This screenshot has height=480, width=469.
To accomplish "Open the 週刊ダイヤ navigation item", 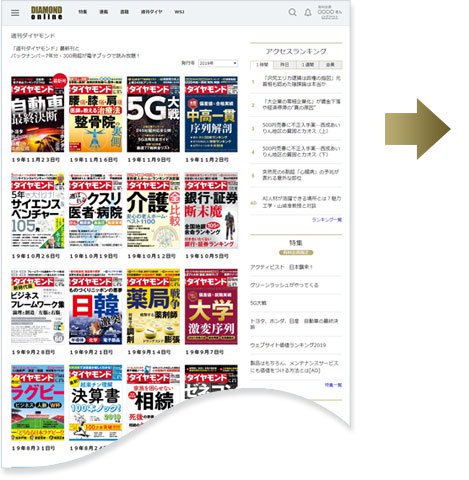I will click(x=151, y=12).
